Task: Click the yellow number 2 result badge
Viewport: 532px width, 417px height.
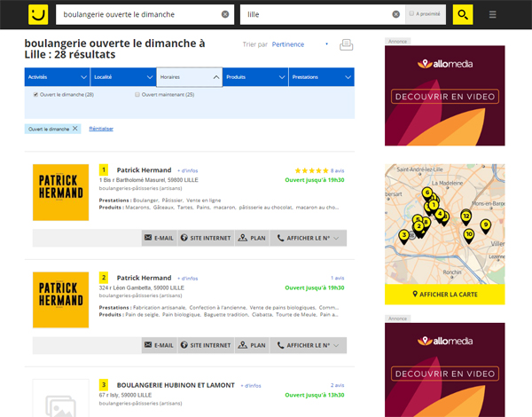Action: click(x=104, y=278)
